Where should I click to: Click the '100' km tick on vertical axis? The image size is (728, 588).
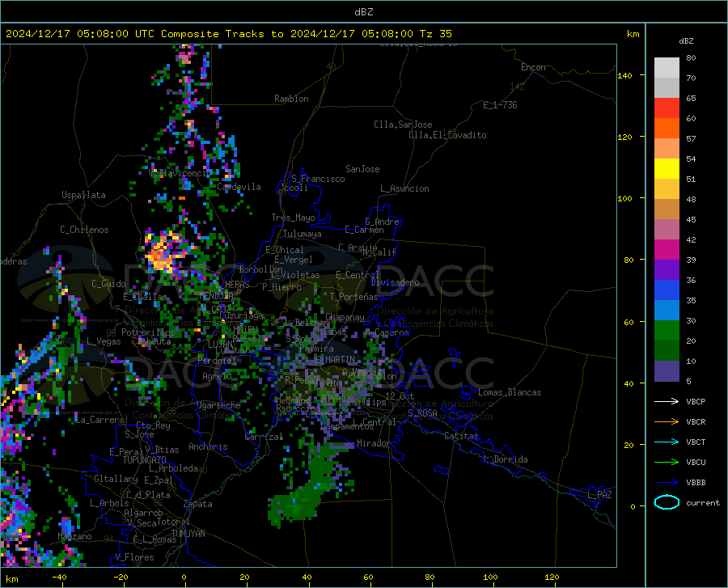click(x=624, y=198)
